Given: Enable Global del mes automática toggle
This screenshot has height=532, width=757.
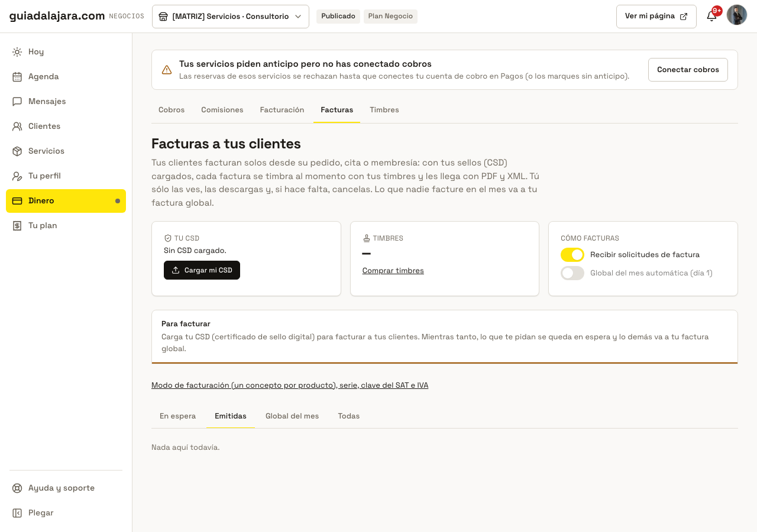Looking at the screenshot, I should coord(572,273).
